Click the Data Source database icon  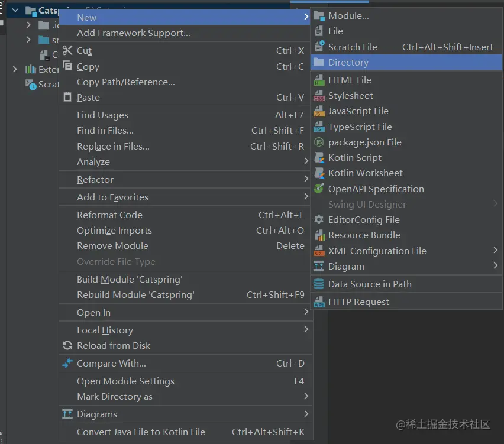(x=319, y=284)
